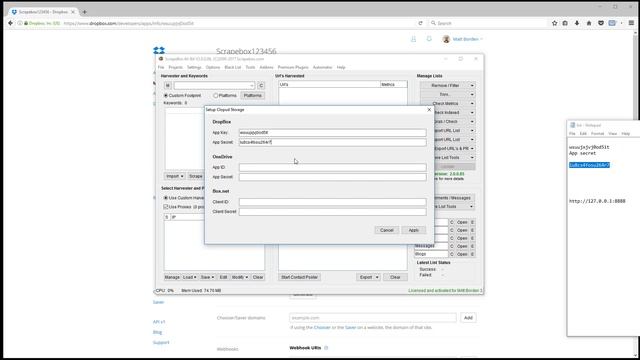Open the ScrapeBox Premium Plugins menu
Screen dimensions: 640x360
[293, 67]
